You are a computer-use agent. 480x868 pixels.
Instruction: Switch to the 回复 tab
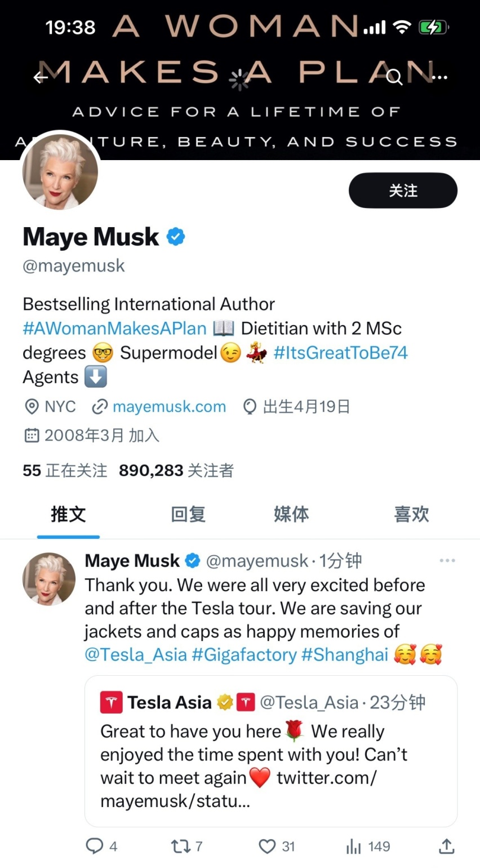(x=188, y=514)
